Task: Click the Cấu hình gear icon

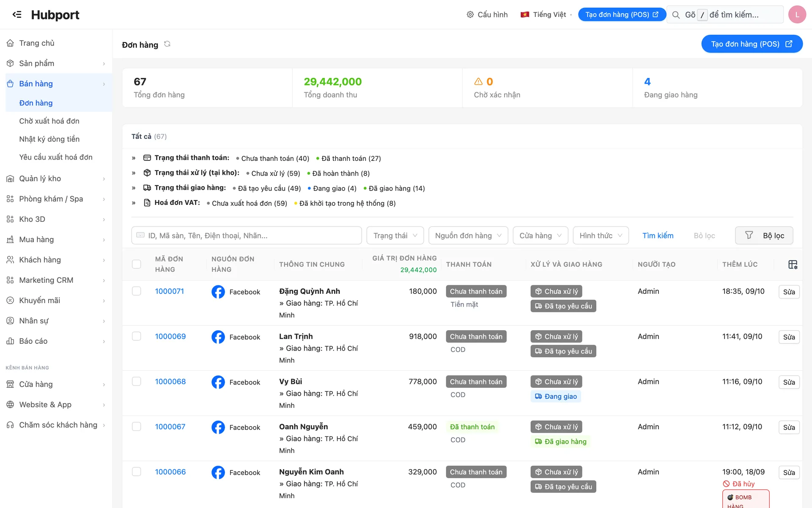Action: (470, 14)
